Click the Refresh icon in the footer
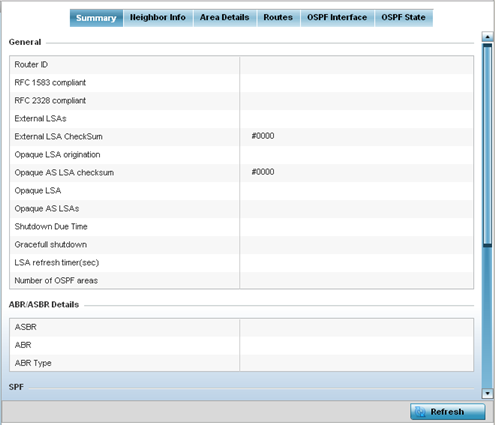The width and height of the screenshot is (495, 425). pyautogui.click(x=420, y=412)
